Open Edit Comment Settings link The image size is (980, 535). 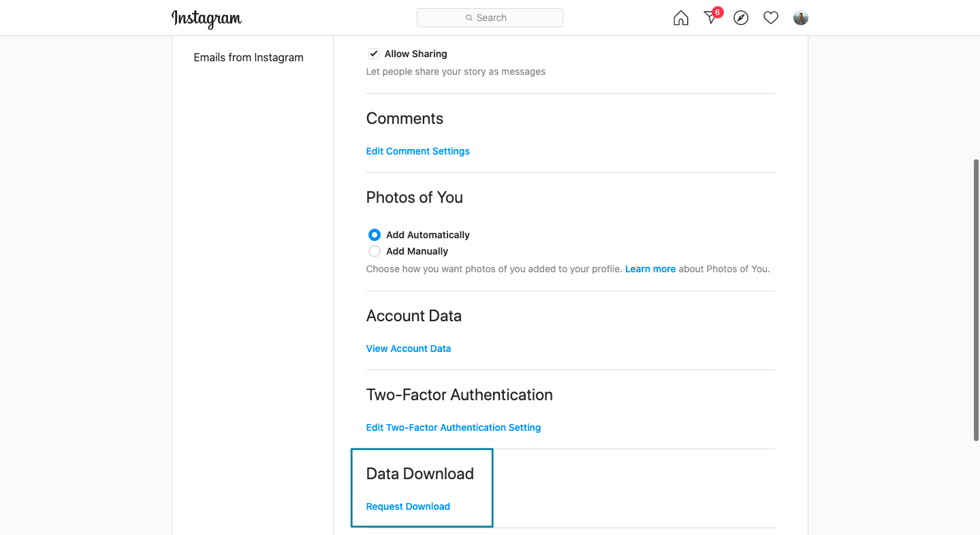tap(417, 151)
